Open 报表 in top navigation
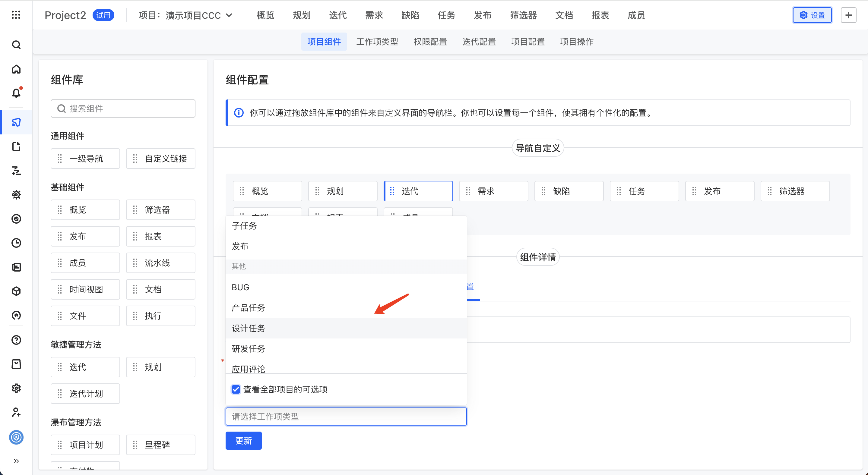The image size is (868, 475). (x=600, y=15)
